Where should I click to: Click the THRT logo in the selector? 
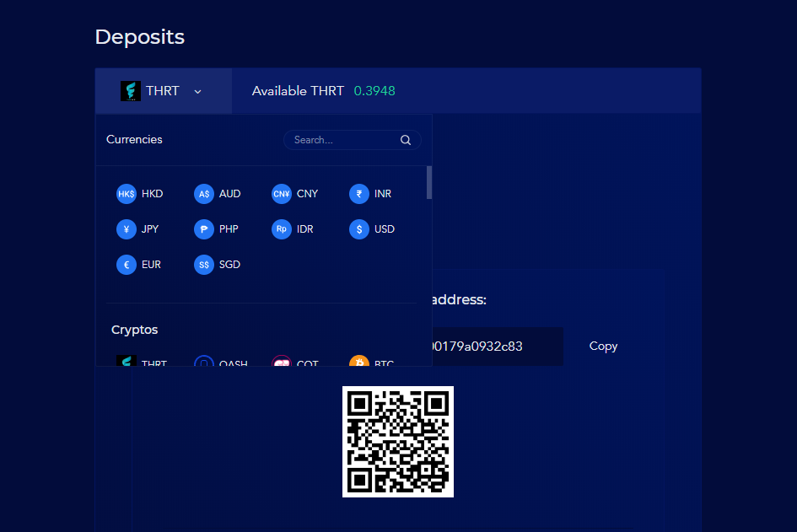(x=131, y=91)
